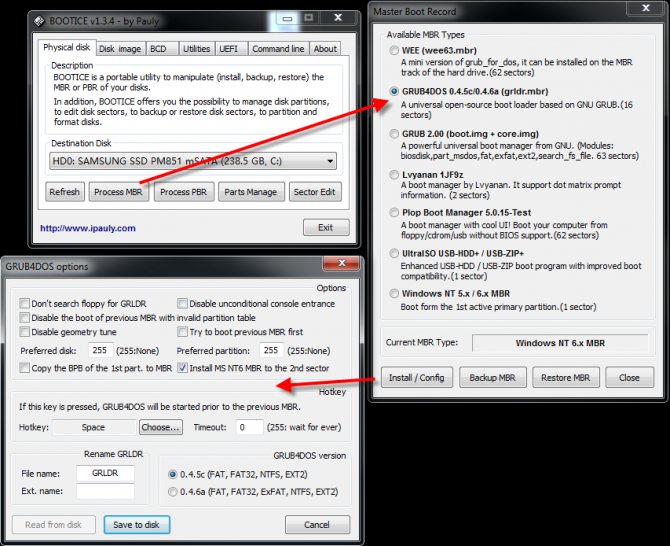The width and height of the screenshot is (670, 546).
Task: Click the Backup MBR button
Action: click(x=493, y=377)
